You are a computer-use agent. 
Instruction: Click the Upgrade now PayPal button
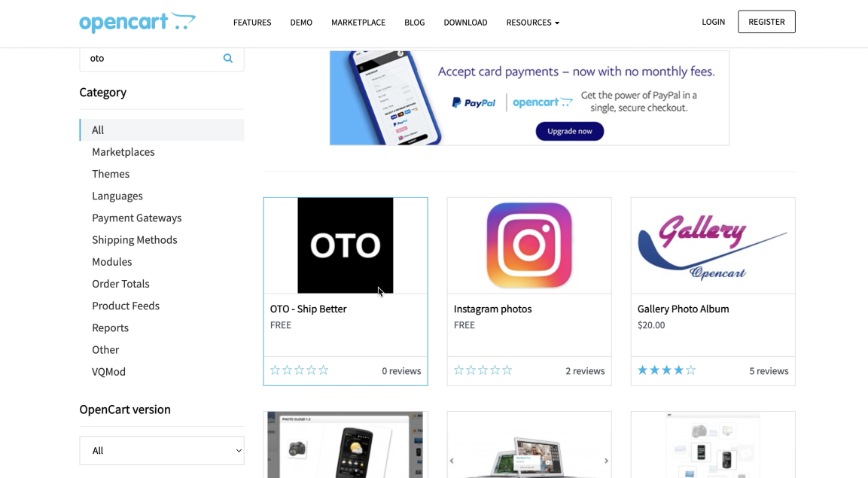click(570, 131)
